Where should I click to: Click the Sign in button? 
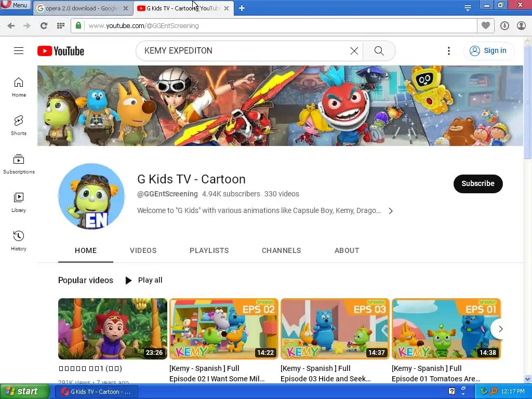tap(488, 50)
